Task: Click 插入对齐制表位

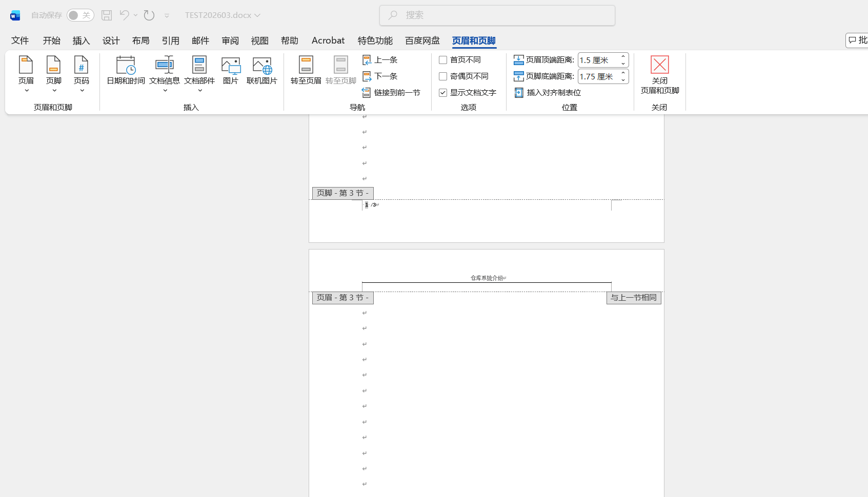Action: click(548, 93)
